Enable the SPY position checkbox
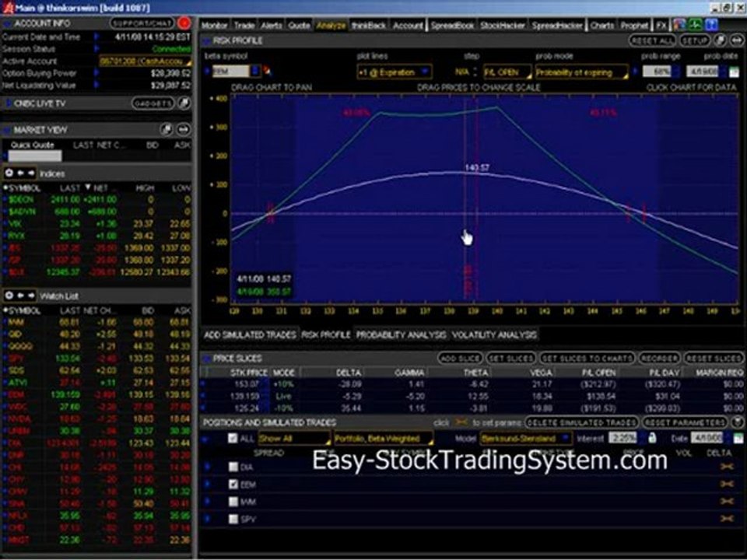Screen dimensions: 747x560 click(233, 519)
